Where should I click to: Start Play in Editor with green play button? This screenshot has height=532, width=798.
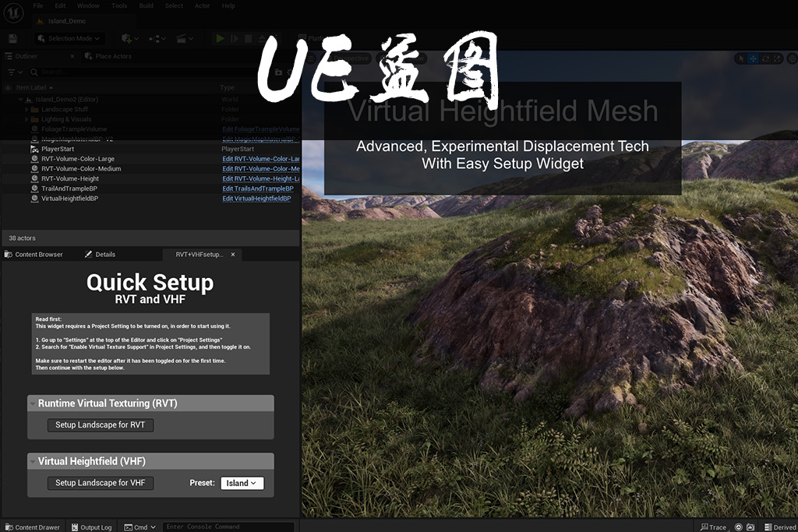[220, 38]
